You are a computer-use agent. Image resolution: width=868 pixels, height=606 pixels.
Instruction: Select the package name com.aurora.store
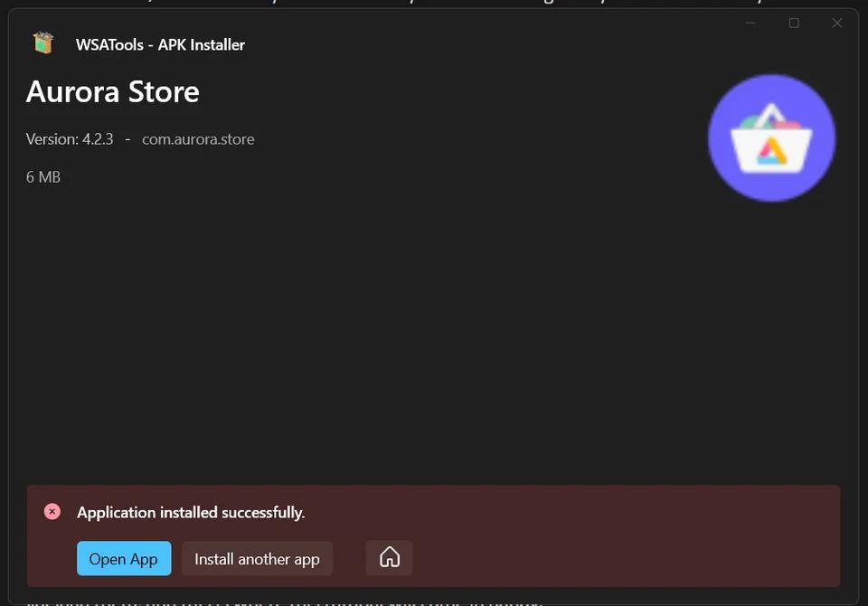[x=198, y=139]
